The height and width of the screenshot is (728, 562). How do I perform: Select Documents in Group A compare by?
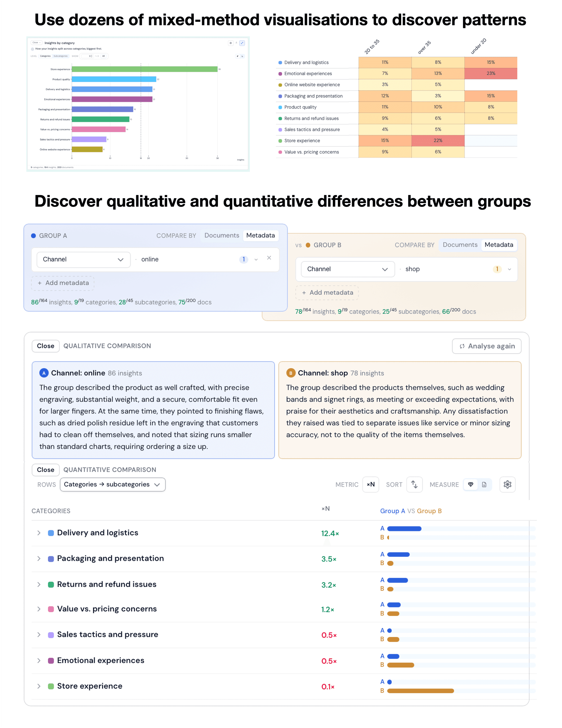[222, 235]
